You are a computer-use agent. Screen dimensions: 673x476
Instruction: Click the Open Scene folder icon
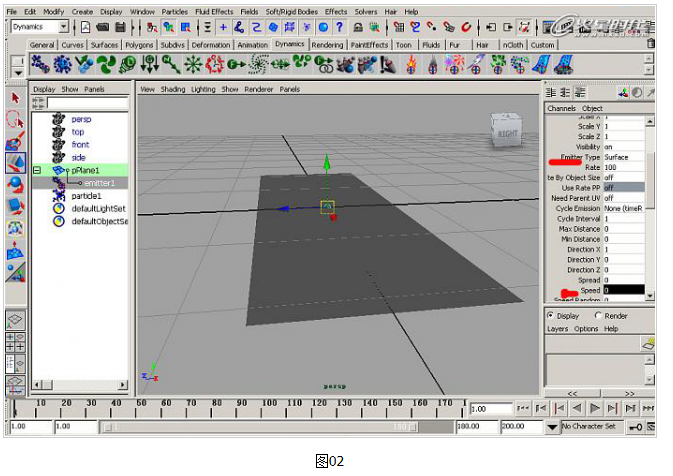(103, 27)
